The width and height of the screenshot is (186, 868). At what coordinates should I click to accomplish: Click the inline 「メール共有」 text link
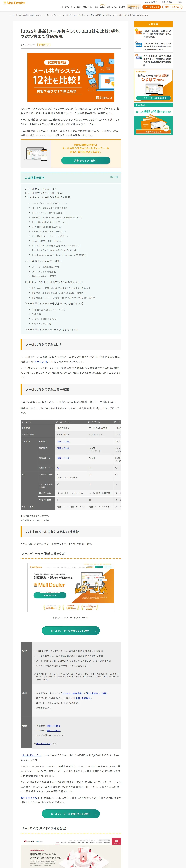[41, 362]
